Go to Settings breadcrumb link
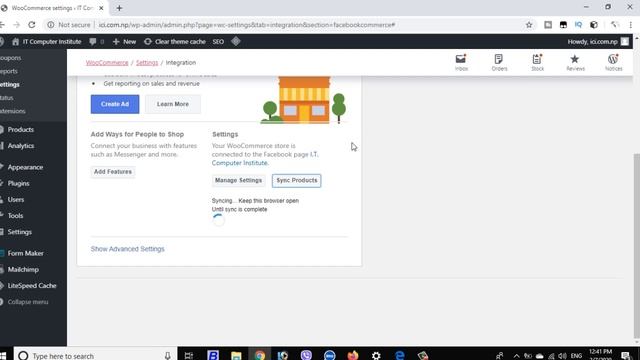The image size is (640, 360). [x=147, y=62]
